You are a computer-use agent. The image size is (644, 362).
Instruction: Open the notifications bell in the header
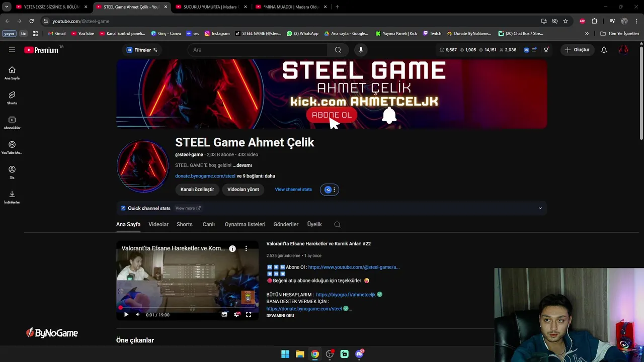pos(604,50)
